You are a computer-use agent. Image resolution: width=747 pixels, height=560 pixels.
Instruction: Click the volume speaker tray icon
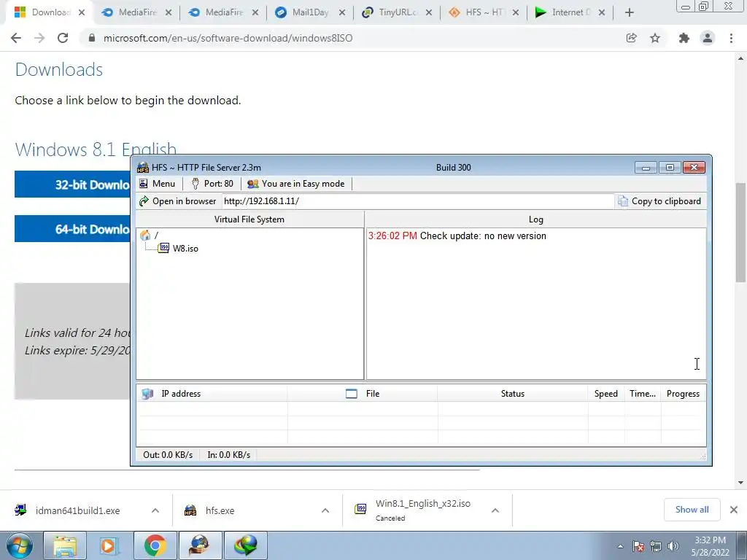[x=673, y=546]
